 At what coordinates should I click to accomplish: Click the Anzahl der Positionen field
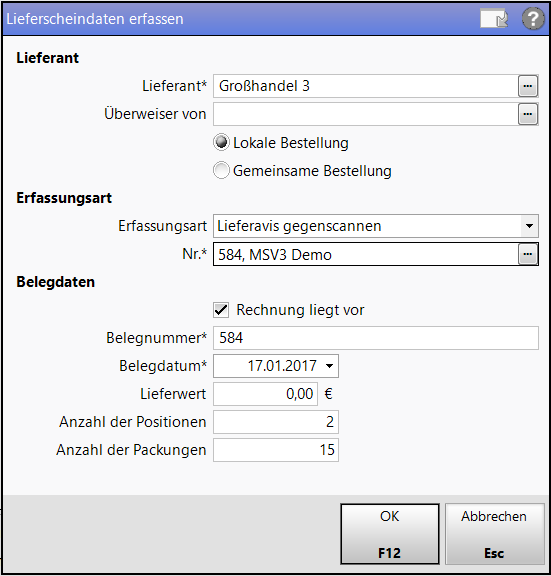276,422
